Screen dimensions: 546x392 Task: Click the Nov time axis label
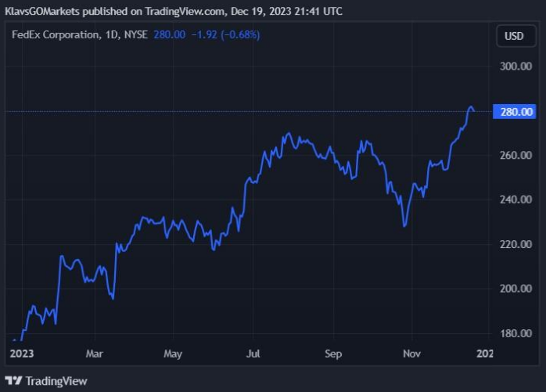pos(411,354)
